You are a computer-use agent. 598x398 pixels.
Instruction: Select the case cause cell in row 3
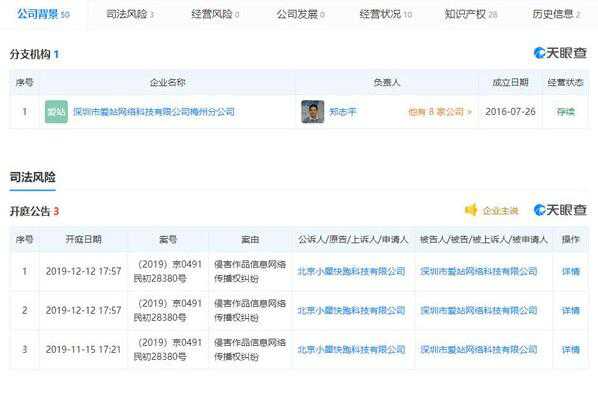pos(250,349)
